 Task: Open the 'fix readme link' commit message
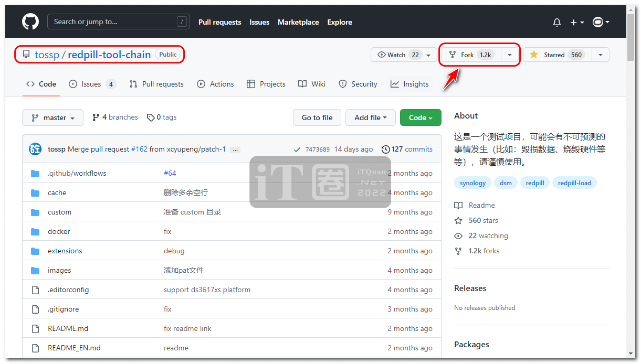(187, 328)
